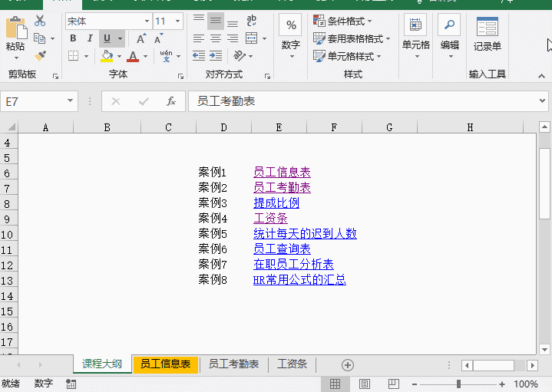Screen dimensions: 552x392
Task: Open the font name dropdown 宋体
Action: (x=147, y=21)
